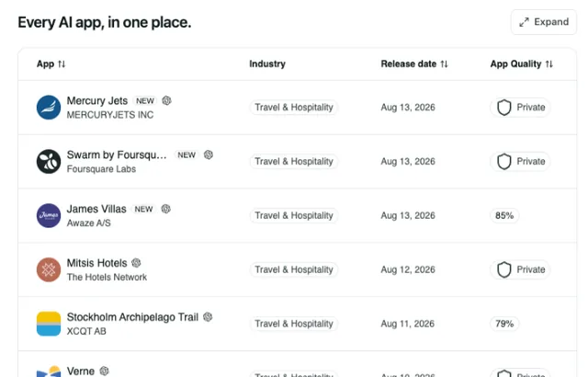Click the heading Every AI app, in one place.
588x377 pixels.
pyautogui.click(x=105, y=22)
